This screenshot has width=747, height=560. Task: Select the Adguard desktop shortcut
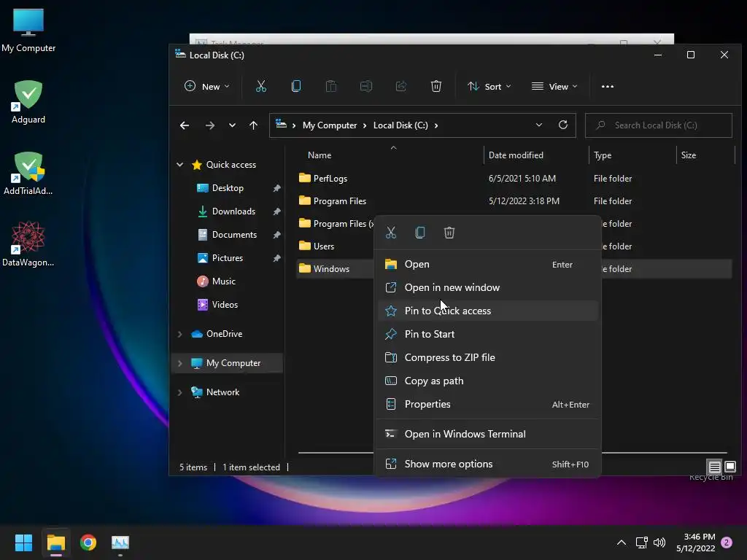tap(28, 101)
